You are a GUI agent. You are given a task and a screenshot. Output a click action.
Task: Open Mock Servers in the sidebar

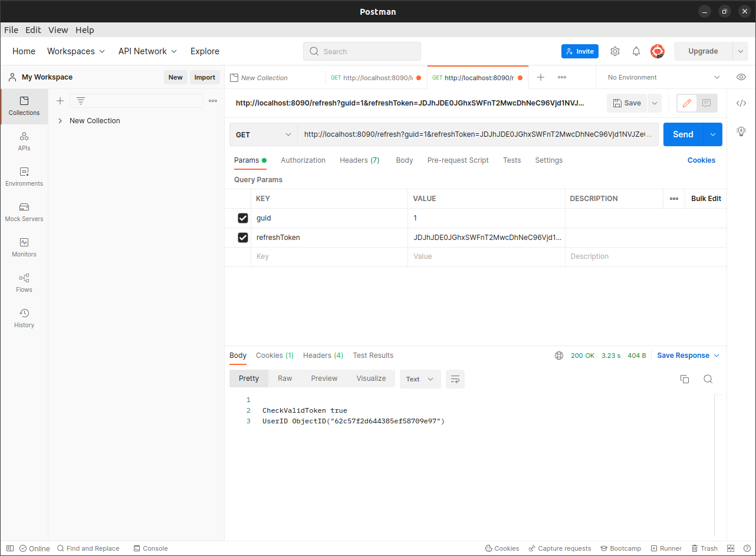pos(24,212)
